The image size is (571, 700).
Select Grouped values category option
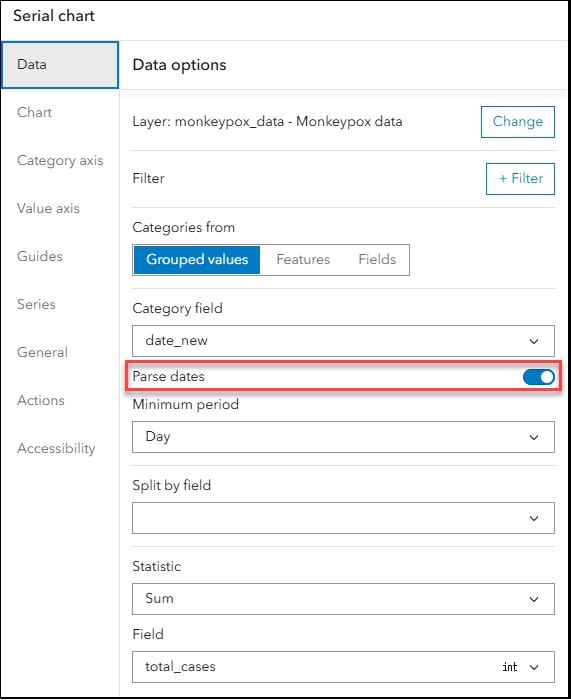197,260
